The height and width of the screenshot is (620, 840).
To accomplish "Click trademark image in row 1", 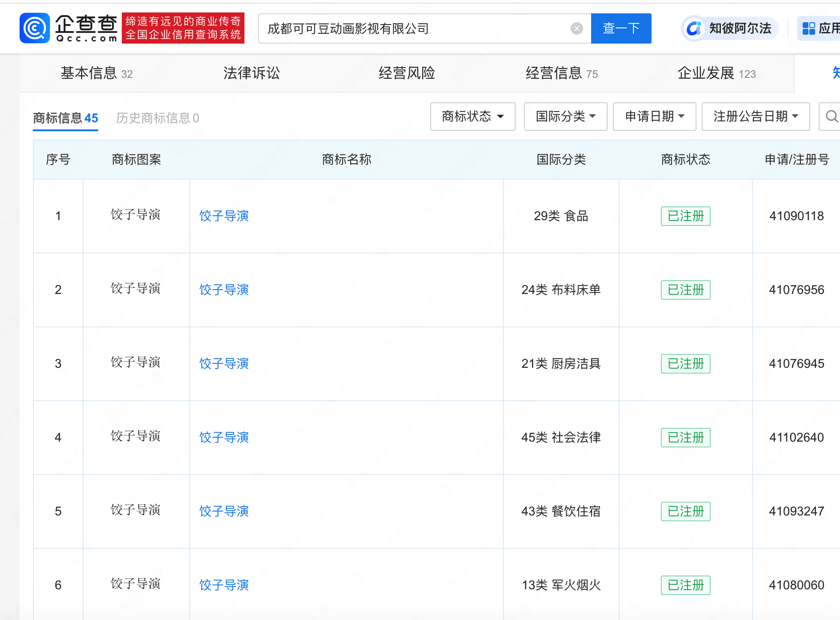I will (136, 214).
